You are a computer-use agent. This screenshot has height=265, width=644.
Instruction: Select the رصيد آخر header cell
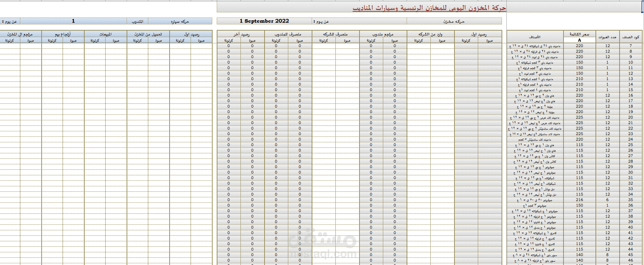(x=241, y=34)
